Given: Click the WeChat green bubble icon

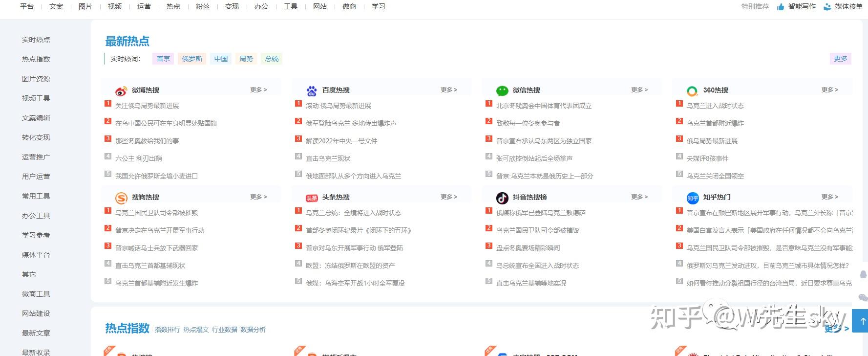Looking at the screenshot, I should (x=502, y=91).
